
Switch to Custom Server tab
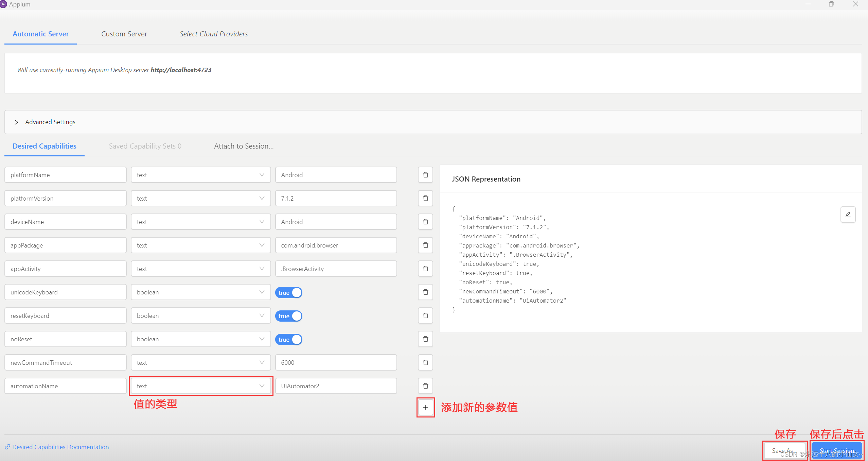tap(124, 34)
